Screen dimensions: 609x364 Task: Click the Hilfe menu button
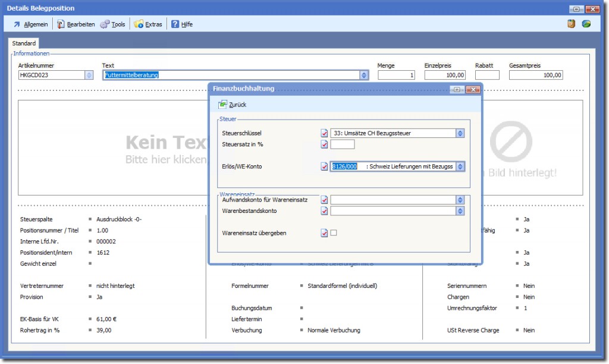pyautogui.click(x=182, y=24)
